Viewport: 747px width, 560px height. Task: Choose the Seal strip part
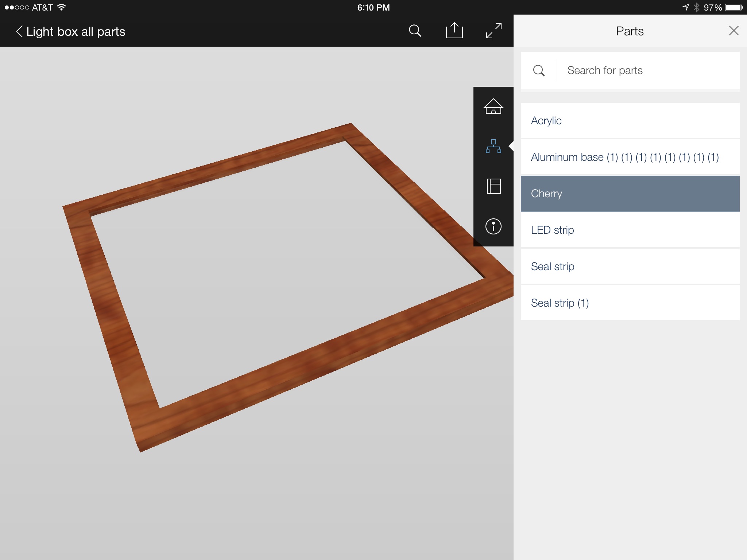point(630,267)
